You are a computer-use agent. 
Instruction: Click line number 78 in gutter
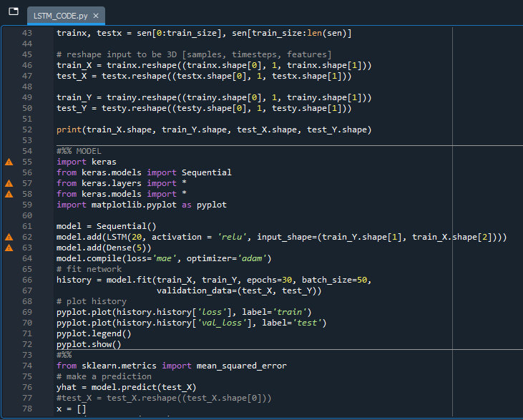point(27,408)
